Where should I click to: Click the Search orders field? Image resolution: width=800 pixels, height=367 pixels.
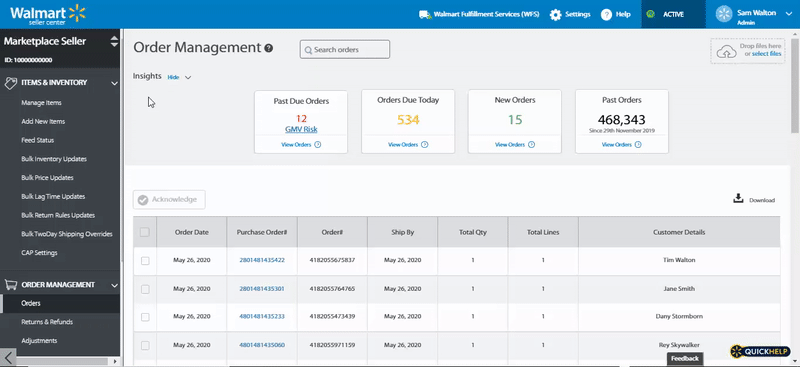click(345, 50)
